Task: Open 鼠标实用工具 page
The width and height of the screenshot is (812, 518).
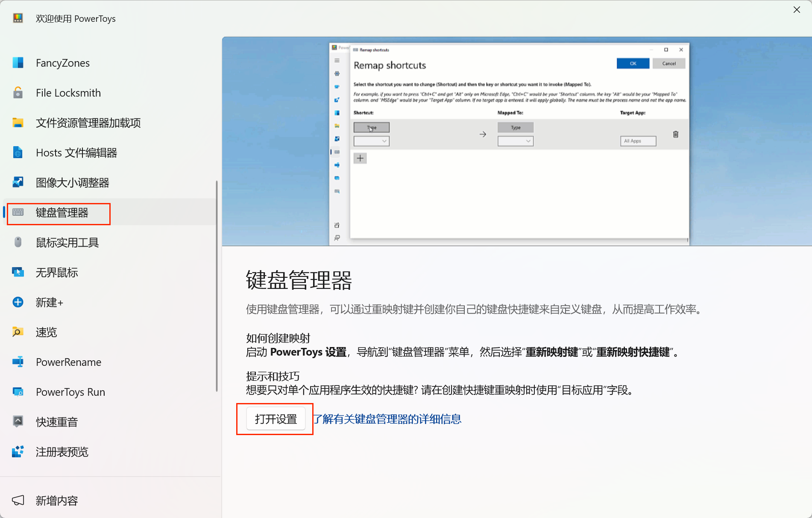Action: 110,242
